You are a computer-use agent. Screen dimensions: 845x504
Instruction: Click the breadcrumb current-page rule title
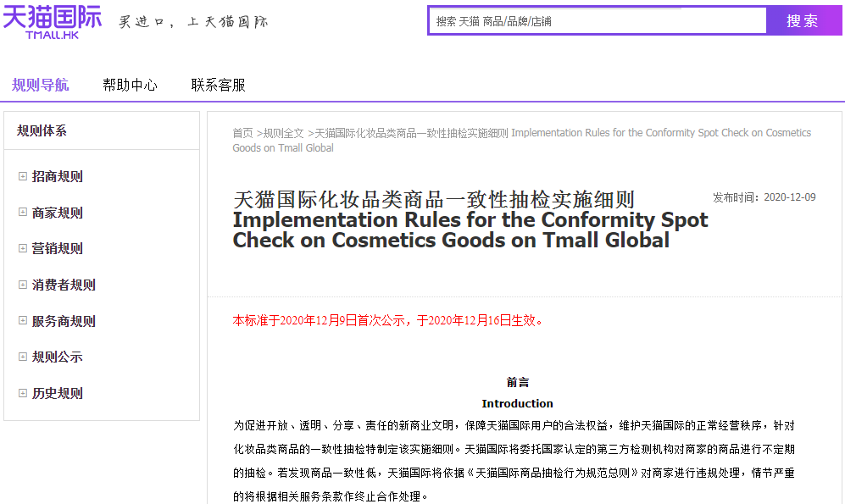point(521,140)
